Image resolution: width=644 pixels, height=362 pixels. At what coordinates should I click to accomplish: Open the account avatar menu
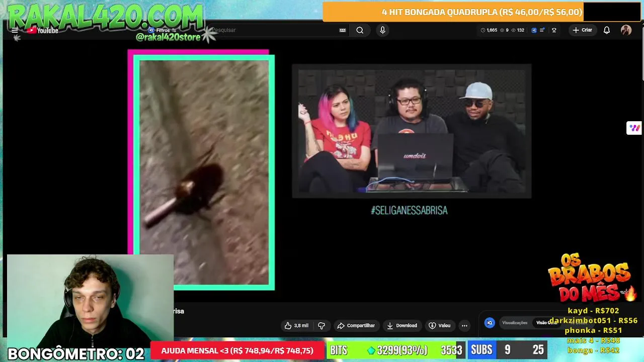626,30
